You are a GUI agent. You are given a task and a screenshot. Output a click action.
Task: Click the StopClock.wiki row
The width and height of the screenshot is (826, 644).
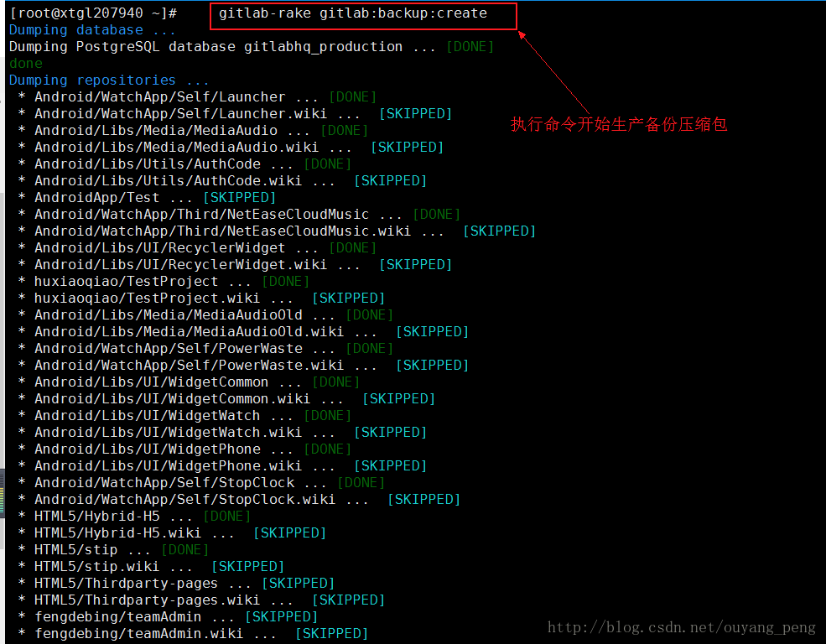[239, 500]
